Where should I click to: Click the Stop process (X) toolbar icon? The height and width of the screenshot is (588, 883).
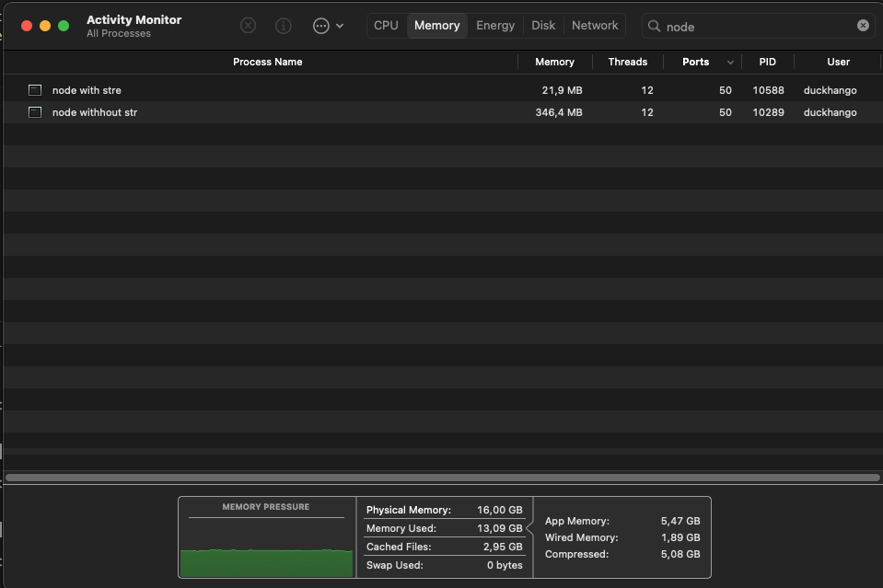coord(248,26)
